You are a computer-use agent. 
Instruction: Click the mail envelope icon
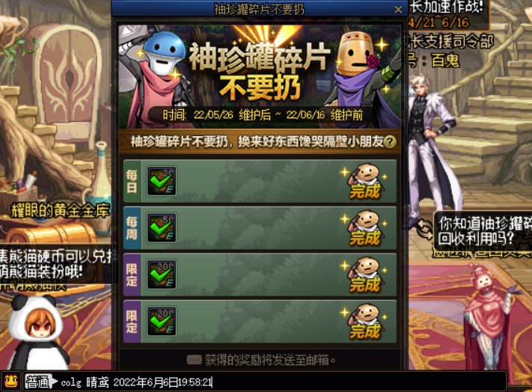pyautogui.click(x=195, y=360)
